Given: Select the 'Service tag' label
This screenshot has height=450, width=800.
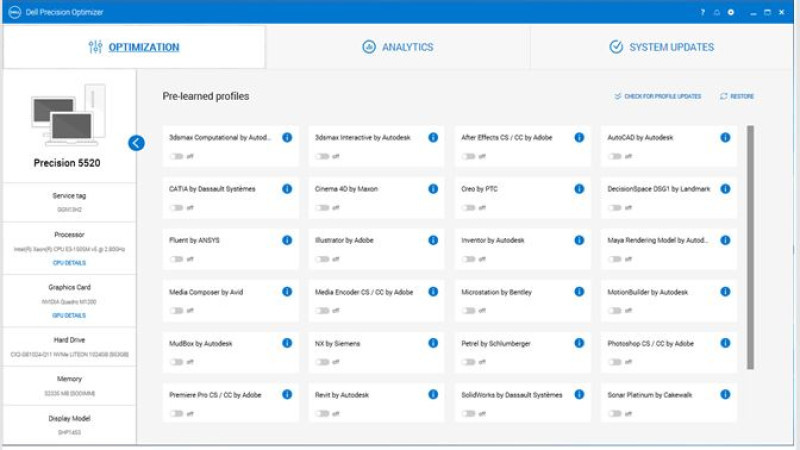Looking at the screenshot, I should [x=69, y=196].
